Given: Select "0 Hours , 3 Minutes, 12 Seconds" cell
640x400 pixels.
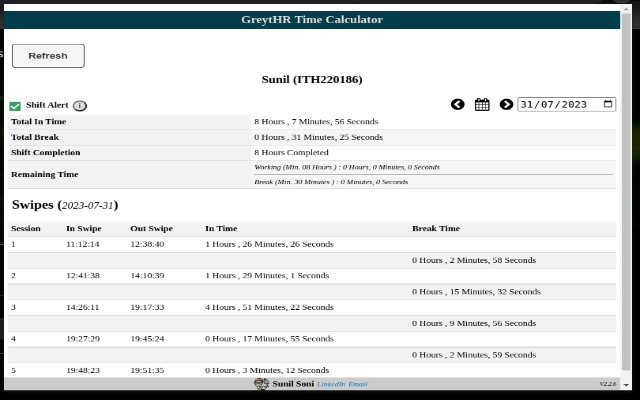Looking at the screenshot, I should (x=267, y=371).
